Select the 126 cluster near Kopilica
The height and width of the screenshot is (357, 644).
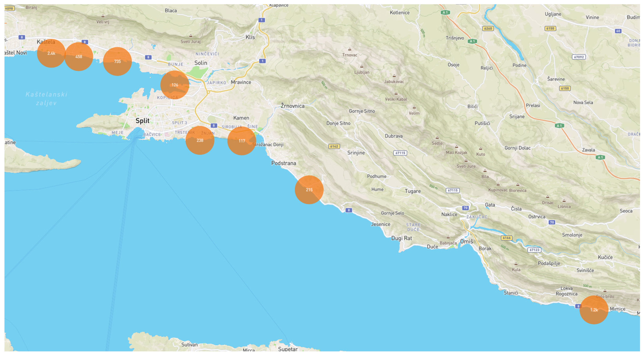pos(175,85)
